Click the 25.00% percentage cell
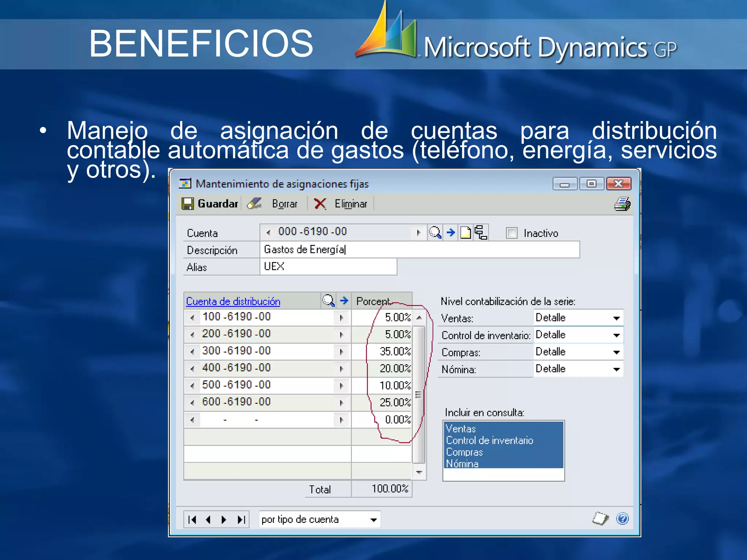The width and height of the screenshot is (747, 560). 382,402
